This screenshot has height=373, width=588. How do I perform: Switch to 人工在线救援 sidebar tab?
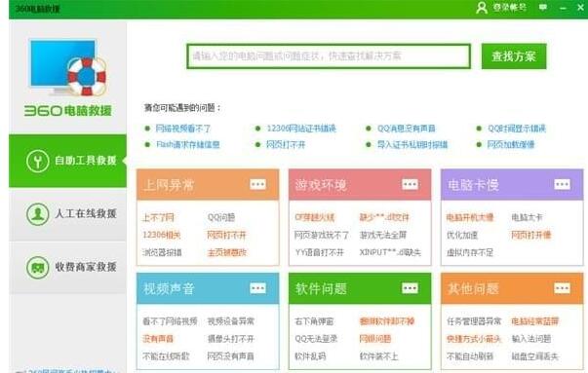point(68,214)
